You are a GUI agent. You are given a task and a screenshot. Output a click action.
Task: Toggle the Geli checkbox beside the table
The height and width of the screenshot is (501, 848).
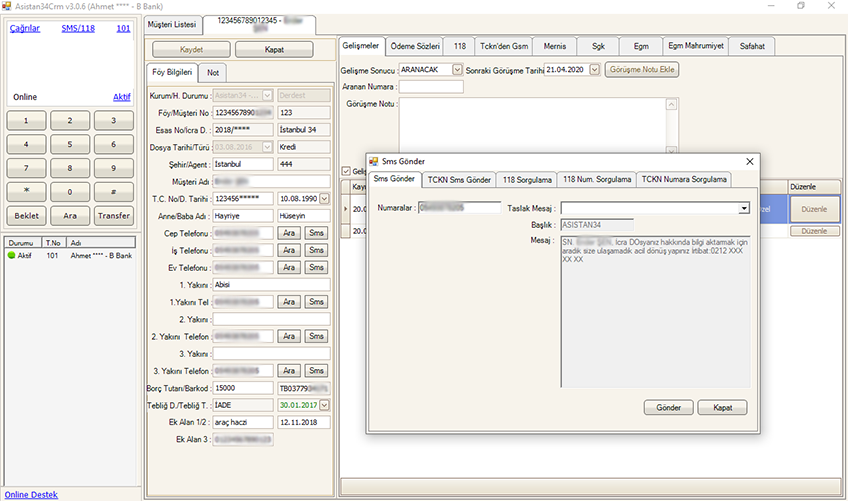tap(346, 171)
